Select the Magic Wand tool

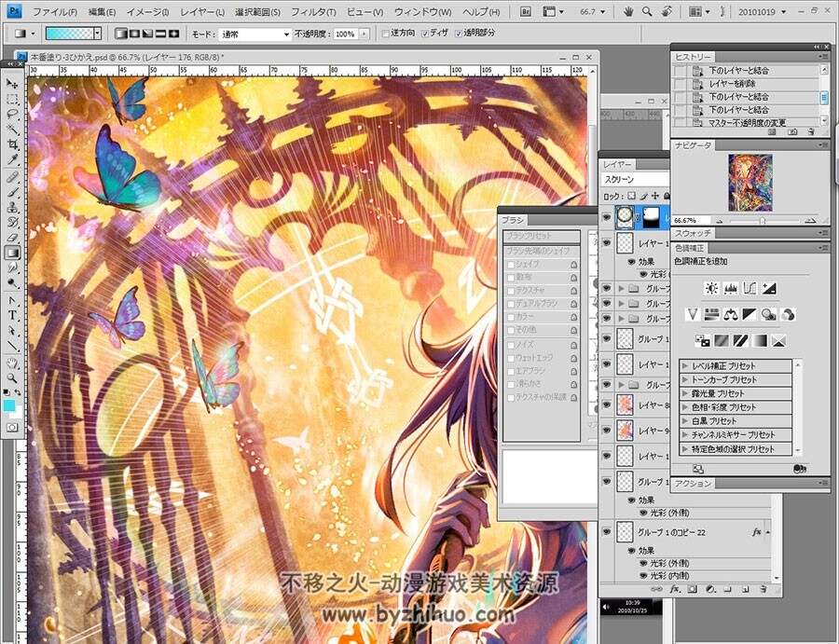click(12, 129)
